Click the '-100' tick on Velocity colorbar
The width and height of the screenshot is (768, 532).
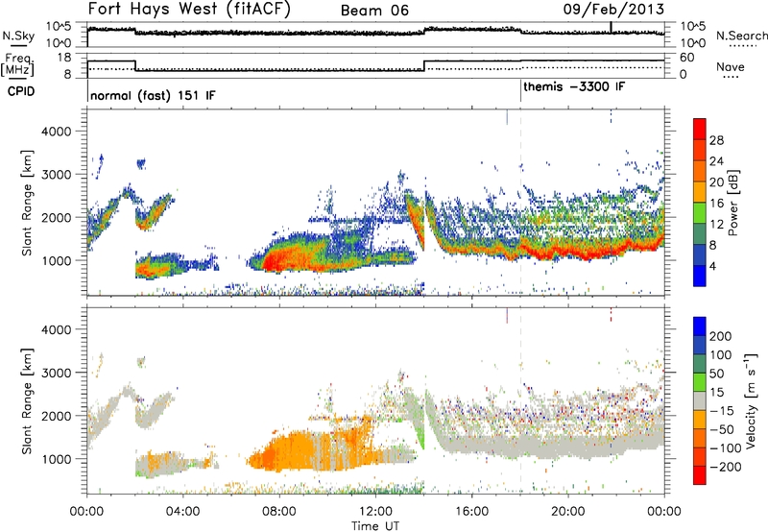point(726,448)
